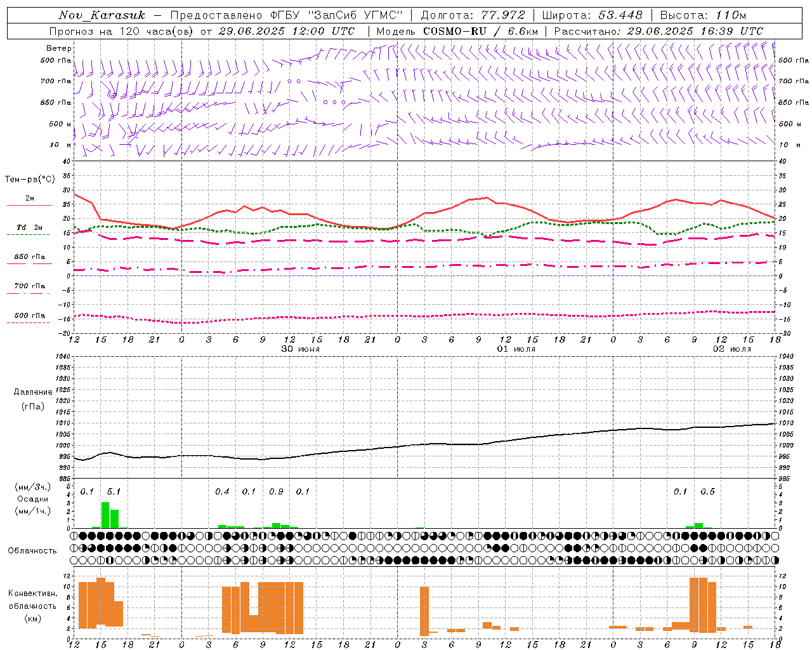Click the "Высота: 110м" header value
The height and width of the screenshot is (650, 812).
(x=703, y=15)
